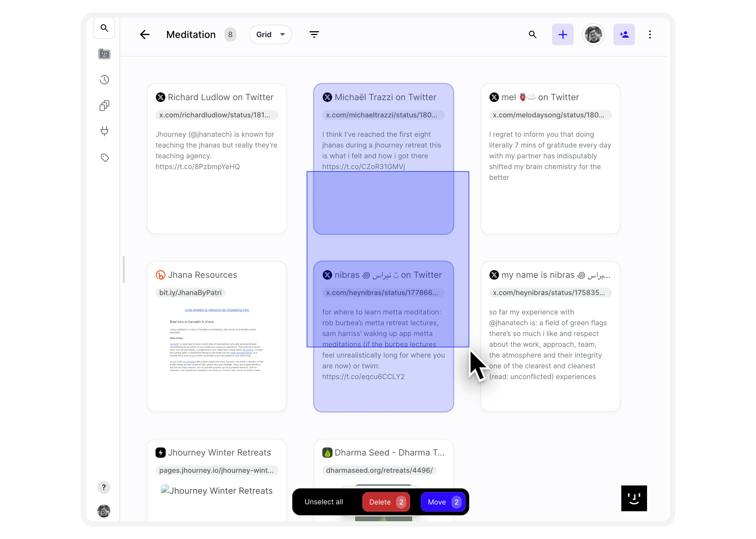Click the collaborator avatar in header
This screenshot has height=539, width=756.
point(593,34)
